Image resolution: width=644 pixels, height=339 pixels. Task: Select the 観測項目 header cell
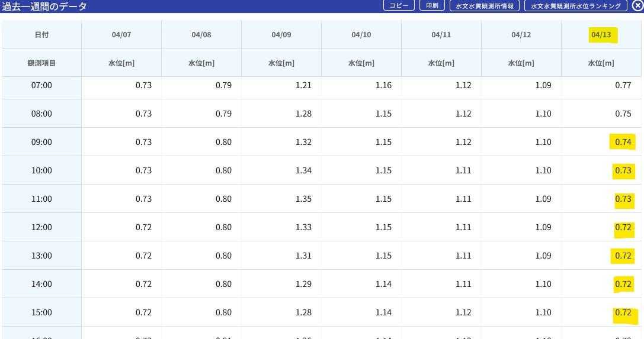(x=41, y=63)
